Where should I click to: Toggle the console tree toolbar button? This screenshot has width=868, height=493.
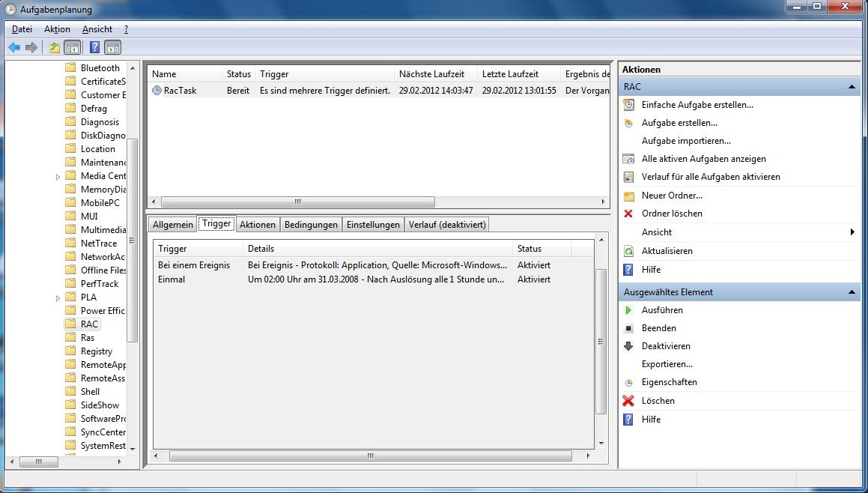(x=72, y=48)
